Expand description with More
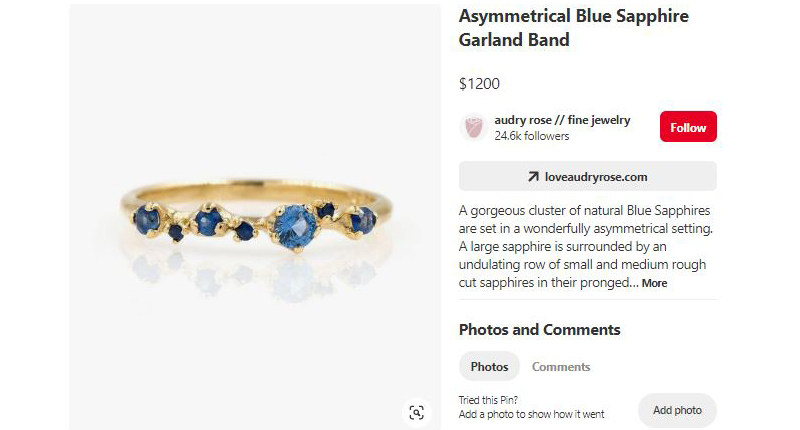The image size is (800, 430). tap(654, 283)
